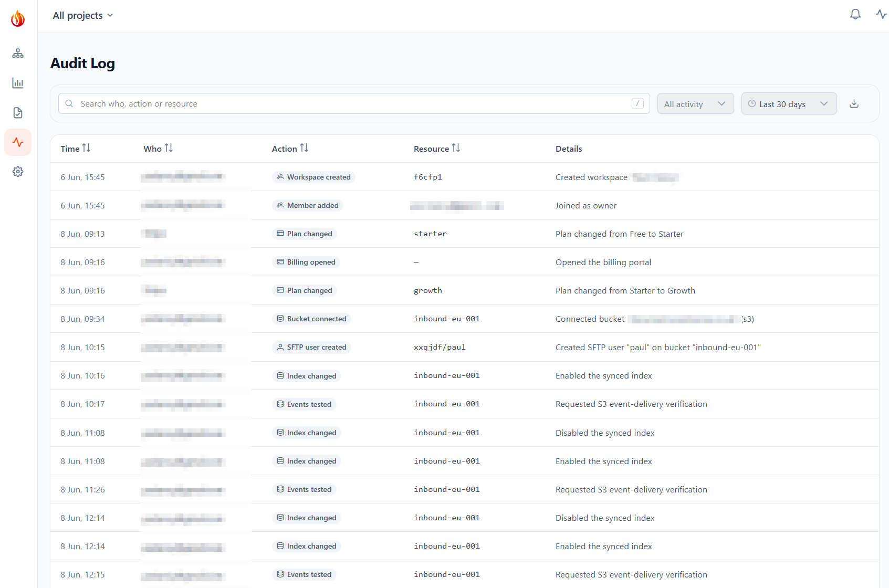Click the 8 Jun, 09:34 time cell
The image size is (889, 588).
82,319
